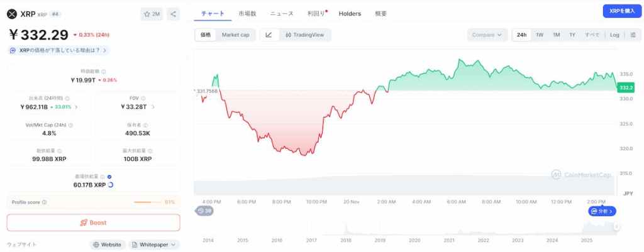Click the 332.2 current price label on axis

click(626, 88)
